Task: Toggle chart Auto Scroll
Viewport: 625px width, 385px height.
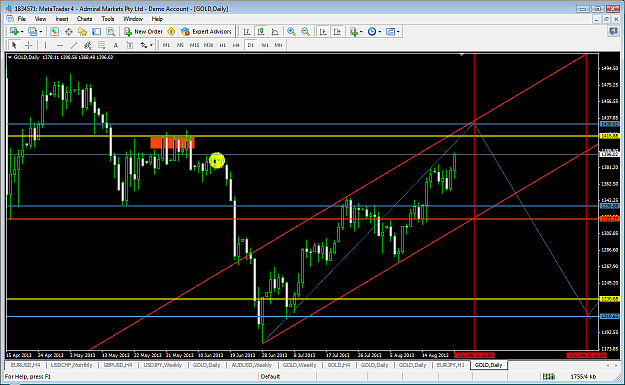Action: [323, 31]
